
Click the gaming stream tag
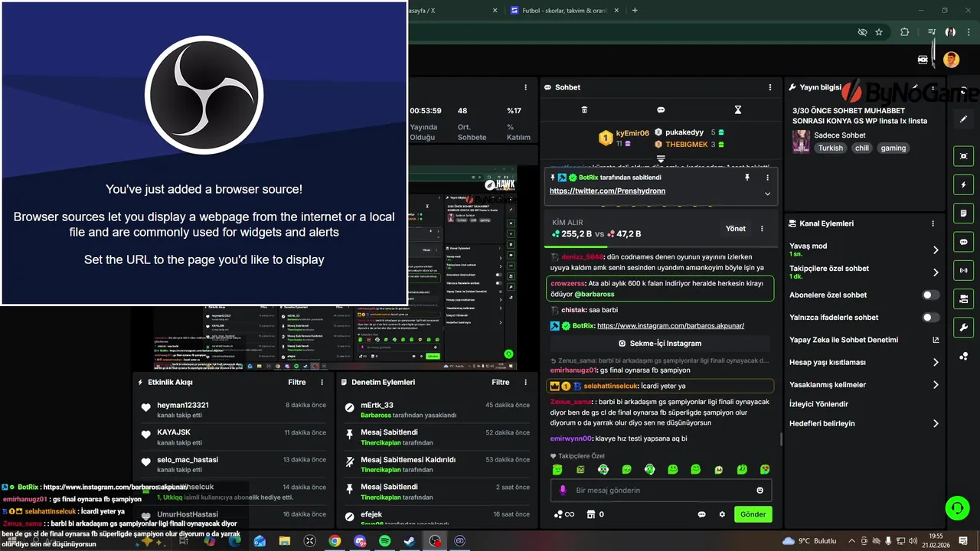893,148
